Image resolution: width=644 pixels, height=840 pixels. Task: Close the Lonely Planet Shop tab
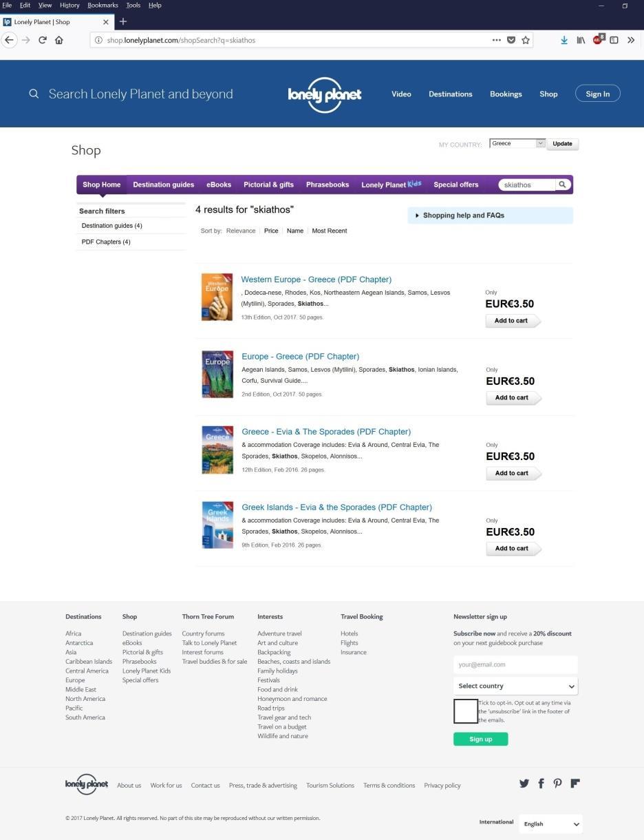106,22
